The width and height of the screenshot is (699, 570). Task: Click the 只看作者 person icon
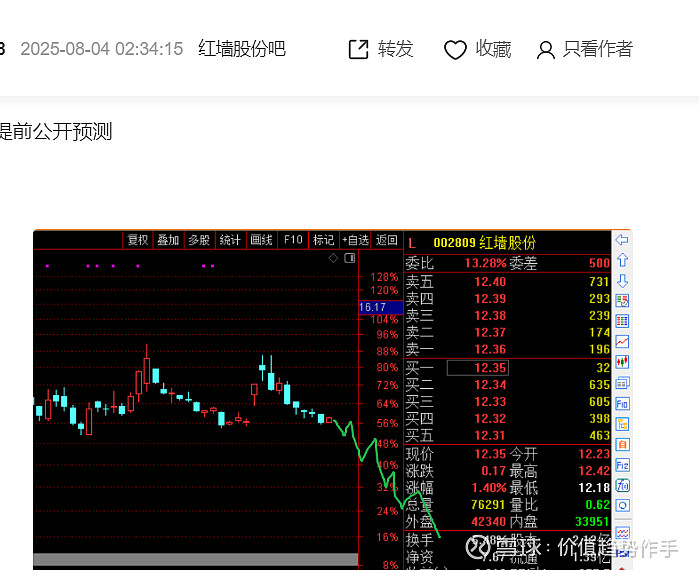pos(546,50)
